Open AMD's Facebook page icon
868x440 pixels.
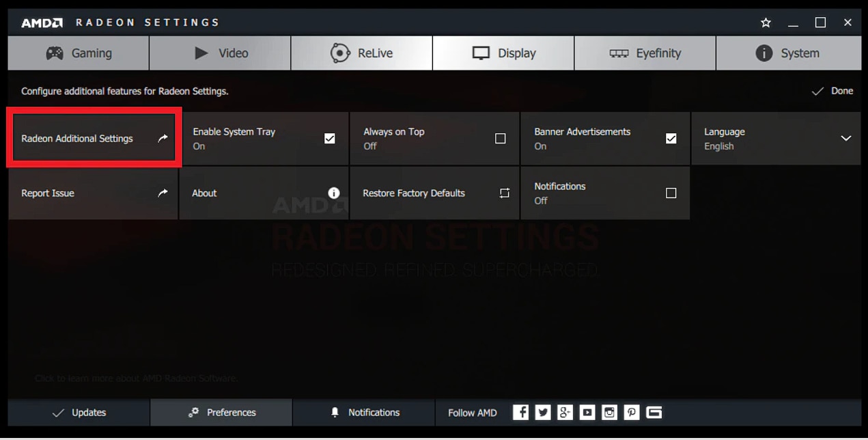521,413
